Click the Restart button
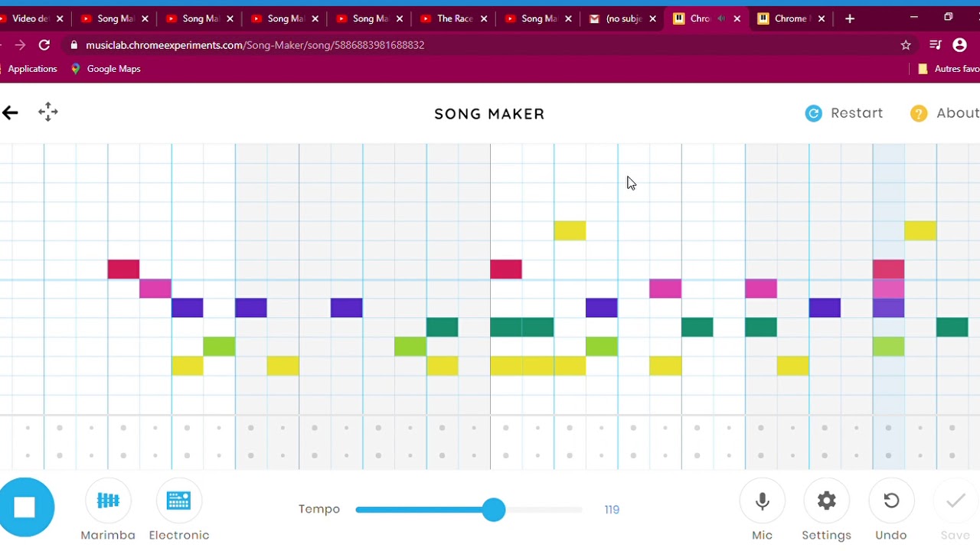 click(844, 113)
